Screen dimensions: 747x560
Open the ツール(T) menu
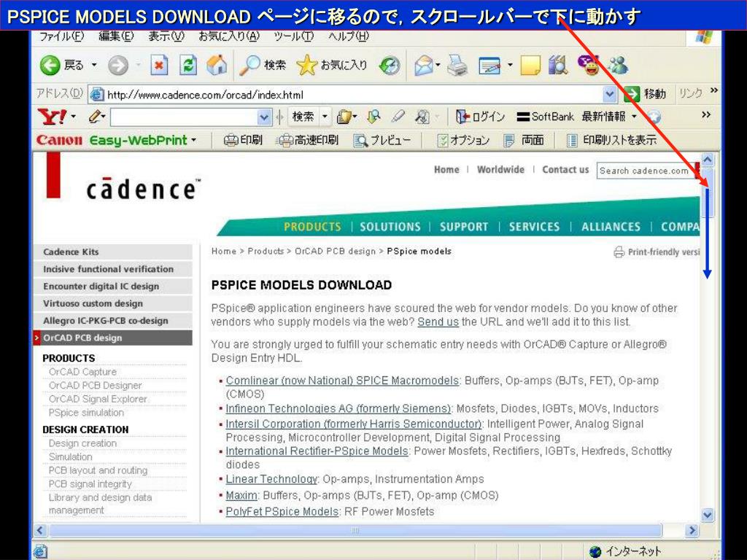tap(293, 36)
